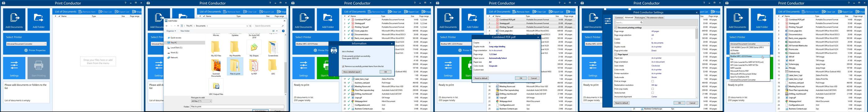The height and width of the screenshot is (112, 868).
Task: Open Printer Properties in the empty-list window
Action: (35, 50)
